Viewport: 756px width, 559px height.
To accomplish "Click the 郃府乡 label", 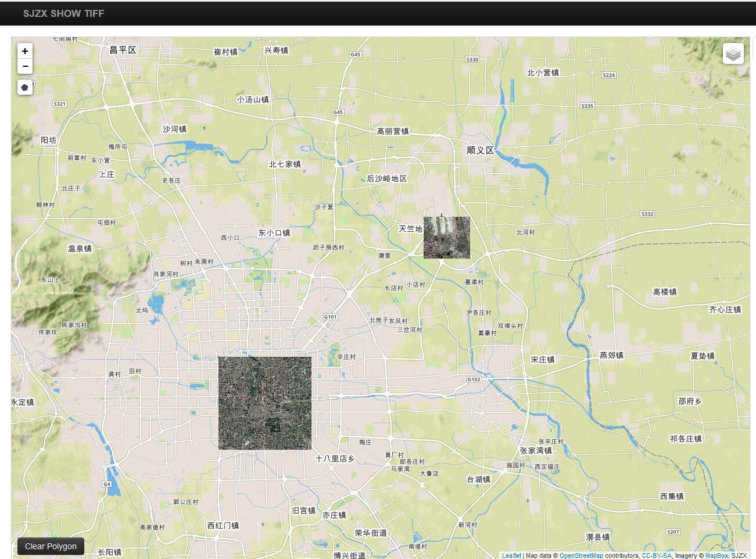I will pos(690,401).
